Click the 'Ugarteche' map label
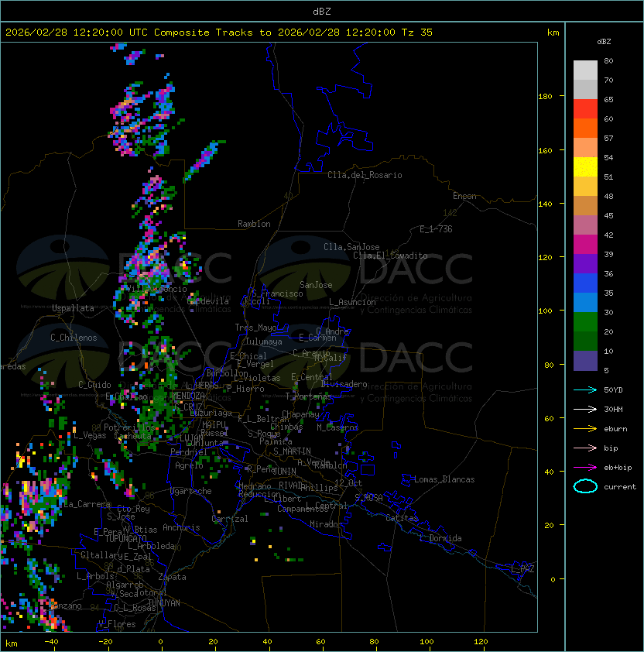Image resolution: width=644 pixels, height=652 pixels. 191,491
